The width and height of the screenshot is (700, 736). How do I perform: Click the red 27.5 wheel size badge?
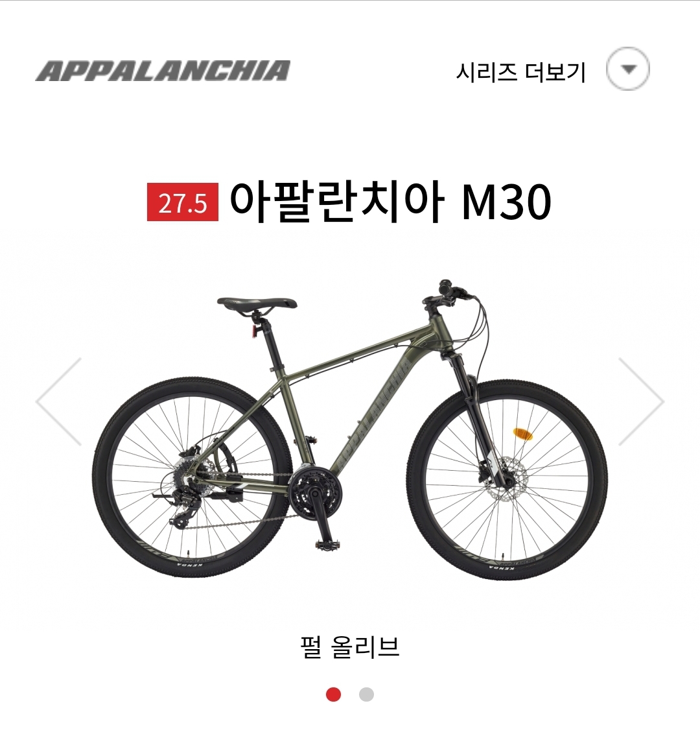(183, 202)
